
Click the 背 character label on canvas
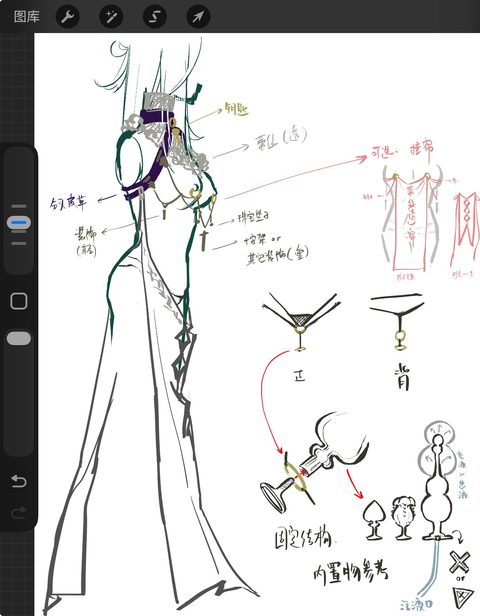pos(401,378)
